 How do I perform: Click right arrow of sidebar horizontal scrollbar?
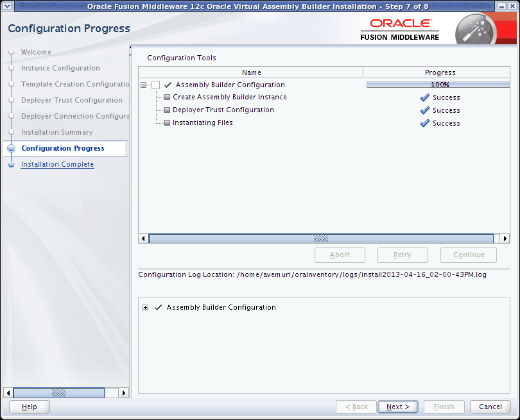pos(124,393)
